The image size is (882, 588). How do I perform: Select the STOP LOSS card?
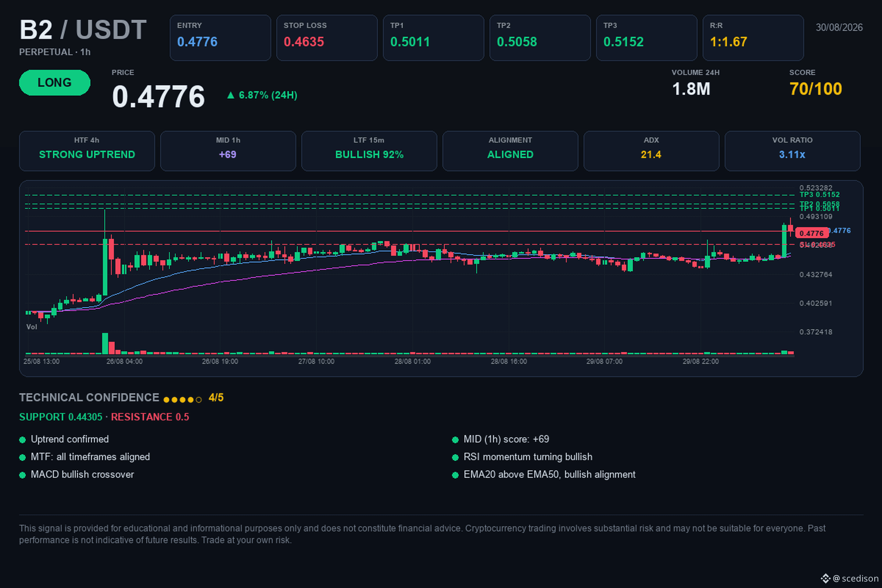[x=327, y=37]
